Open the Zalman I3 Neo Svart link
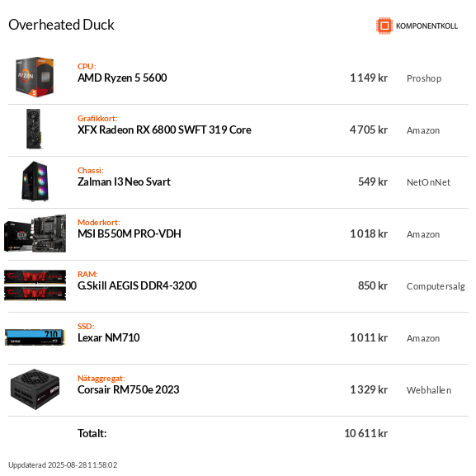The image size is (476, 476). [x=124, y=181]
